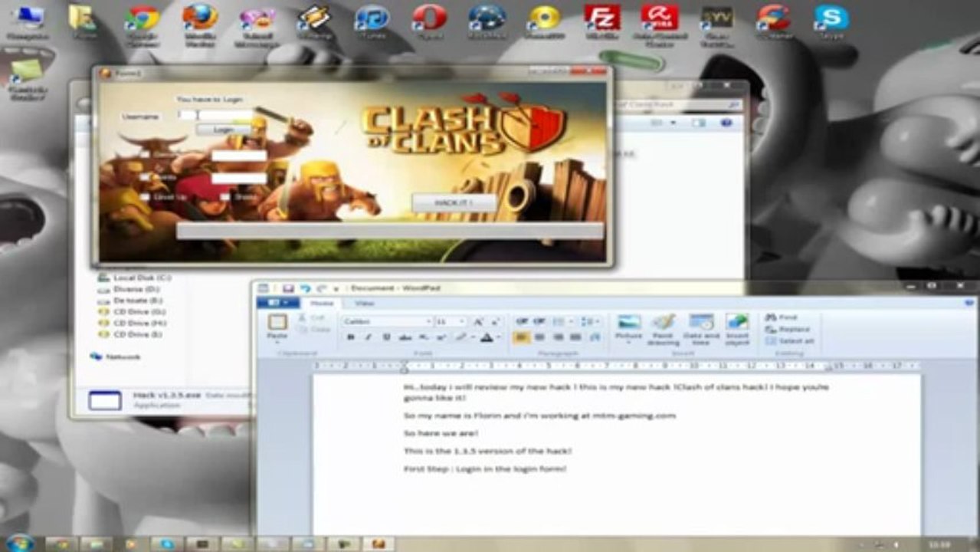Image resolution: width=980 pixels, height=552 pixels.
Task: Switch to the Home tab in WordPad
Action: (x=321, y=304)
